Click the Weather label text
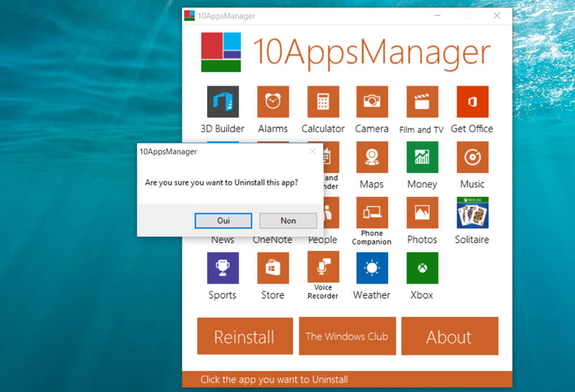 (372, 295)
